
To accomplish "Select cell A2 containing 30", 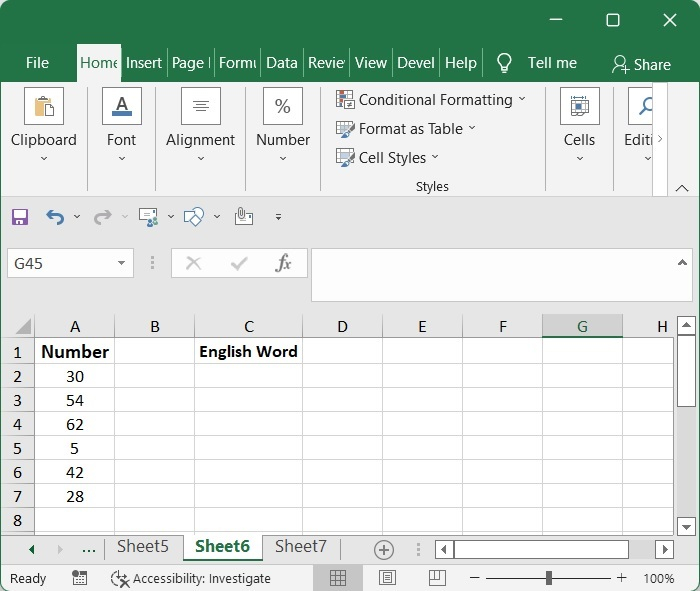I will (75, 376).
